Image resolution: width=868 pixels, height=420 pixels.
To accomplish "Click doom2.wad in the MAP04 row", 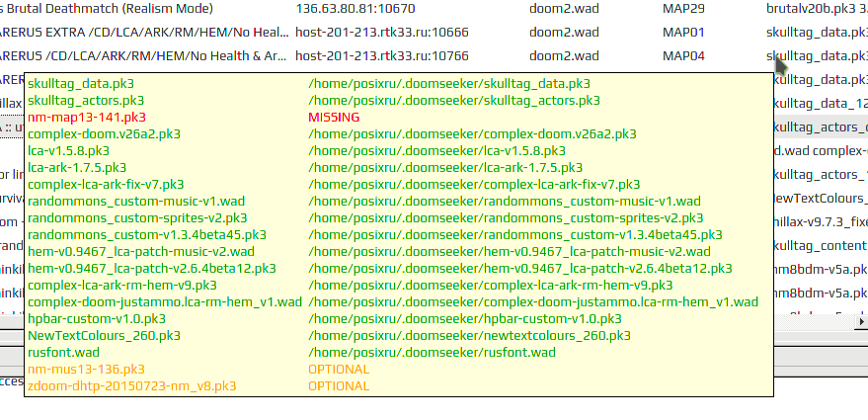I will 564,56.
